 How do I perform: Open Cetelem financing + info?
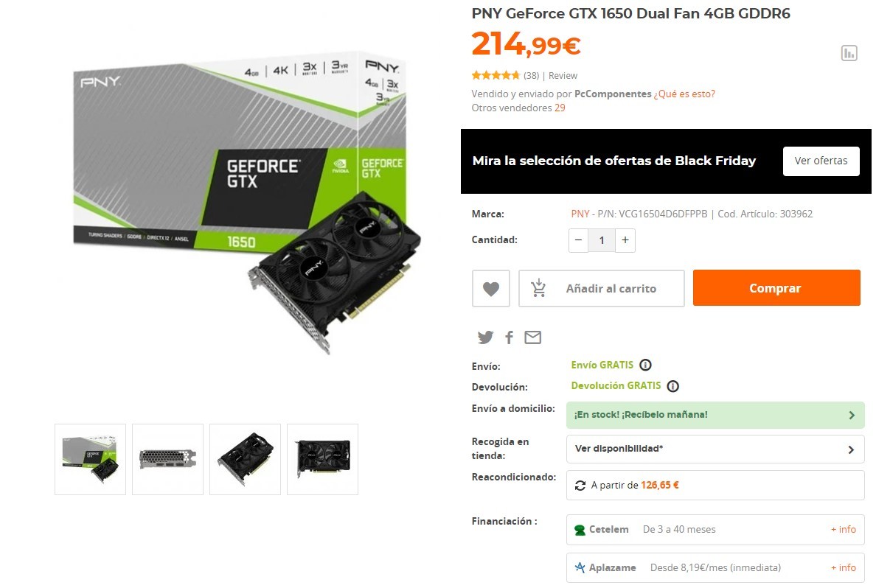click(x=843, y=529)
